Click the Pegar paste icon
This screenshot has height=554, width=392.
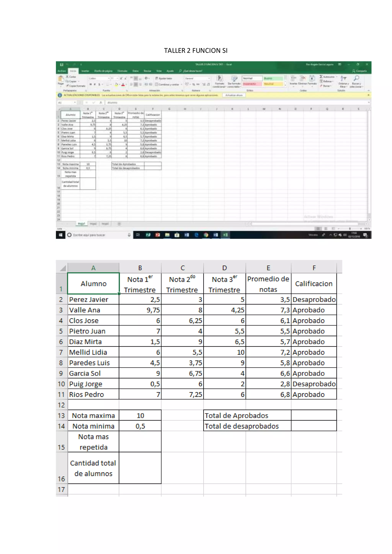pos(61,79)
